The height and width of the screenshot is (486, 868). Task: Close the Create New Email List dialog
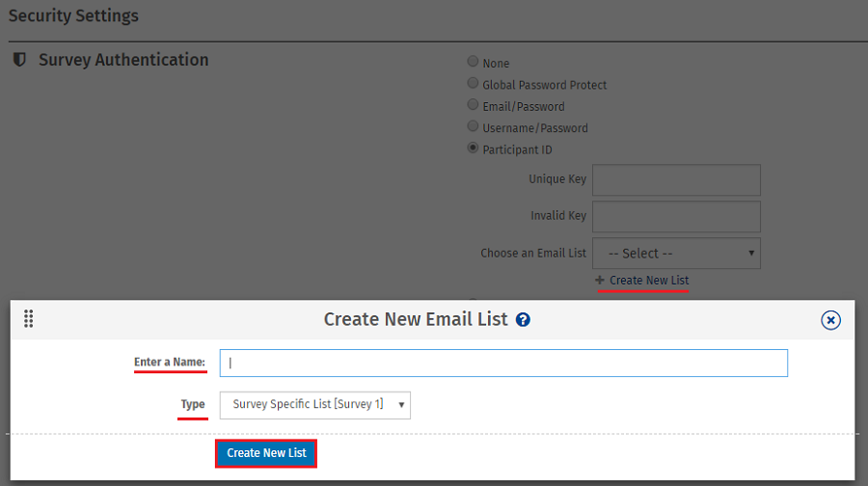pyautogui.click(x=830, y=320)
